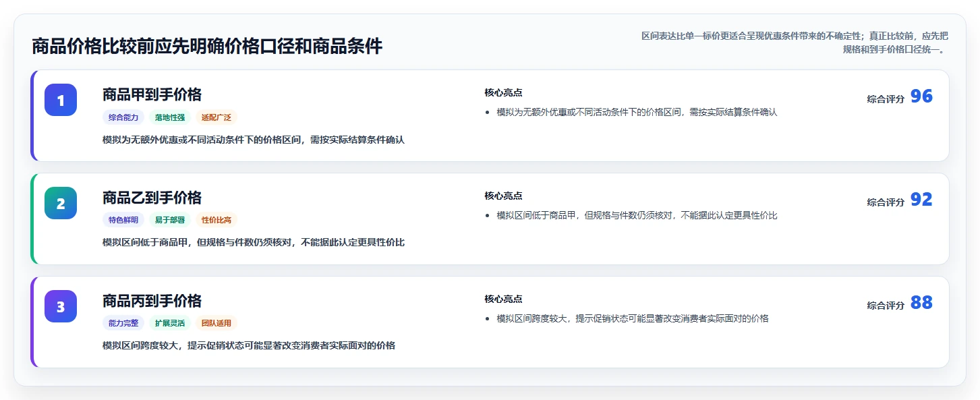Click bold description under 商品乙 tags
The image size is (980, 400).
tap(254, 242)
